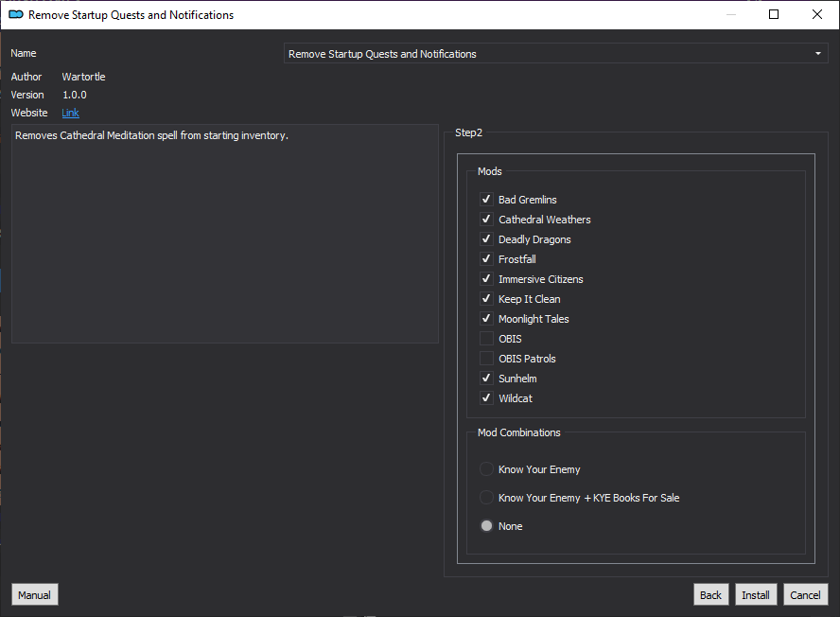Go Back to the previous step

coord(710,594)
